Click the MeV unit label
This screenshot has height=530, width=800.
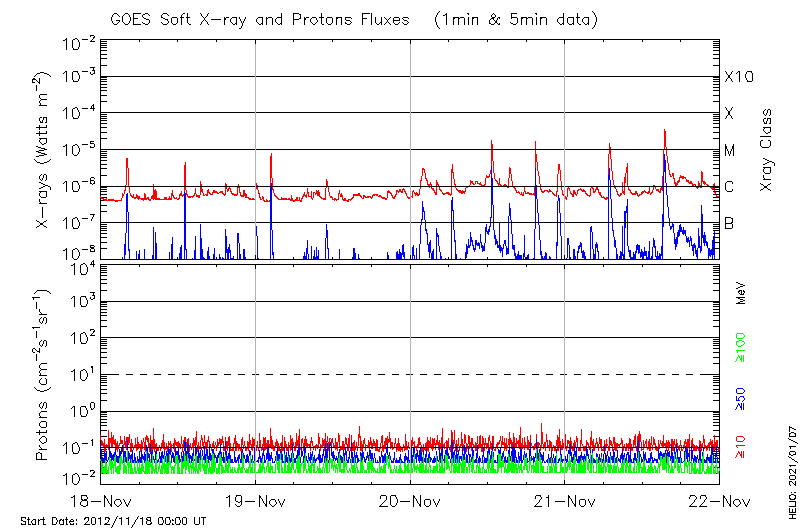[x=741, y=295]
